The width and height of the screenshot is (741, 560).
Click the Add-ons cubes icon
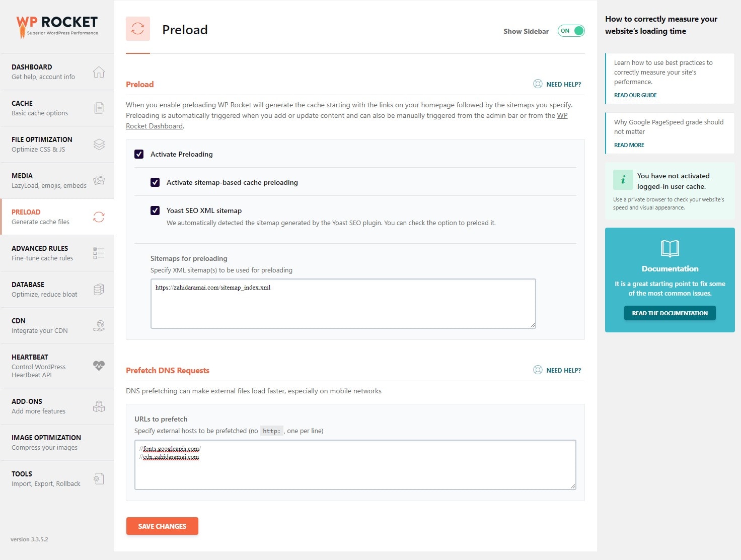click(x=99, y=406)
